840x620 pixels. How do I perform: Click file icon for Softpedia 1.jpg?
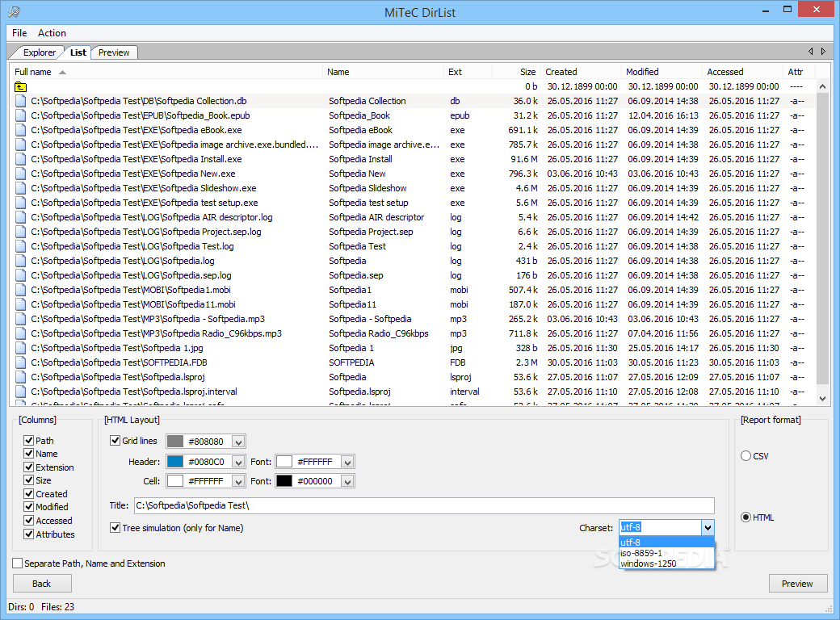pyautogui.click(x=20, y=348)
